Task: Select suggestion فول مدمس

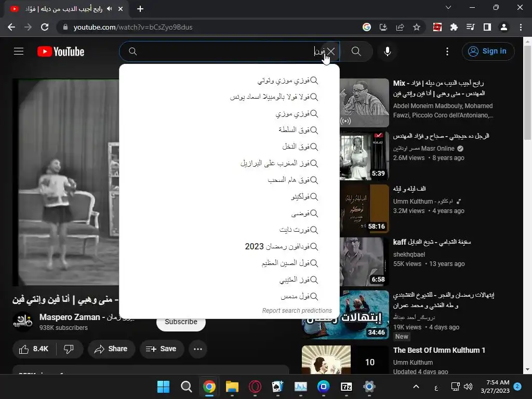Action: [x=229, y=296]
